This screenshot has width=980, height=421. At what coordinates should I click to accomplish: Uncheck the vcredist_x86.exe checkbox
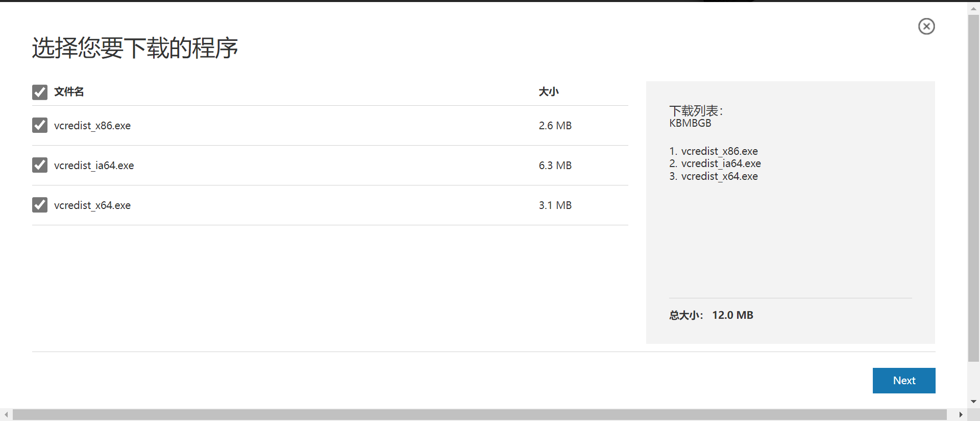pos(40,125)
